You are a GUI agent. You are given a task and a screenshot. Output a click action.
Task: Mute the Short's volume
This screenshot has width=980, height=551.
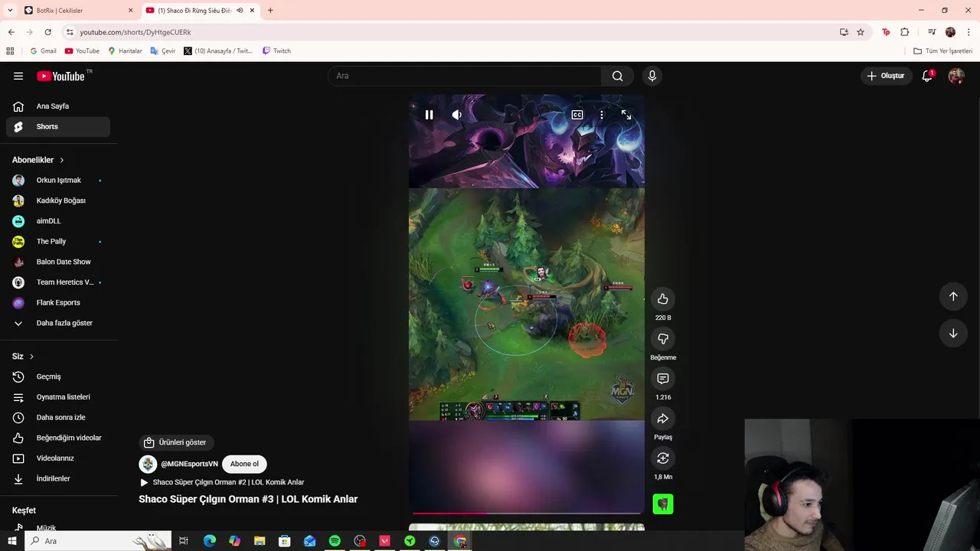pos(457,115)
